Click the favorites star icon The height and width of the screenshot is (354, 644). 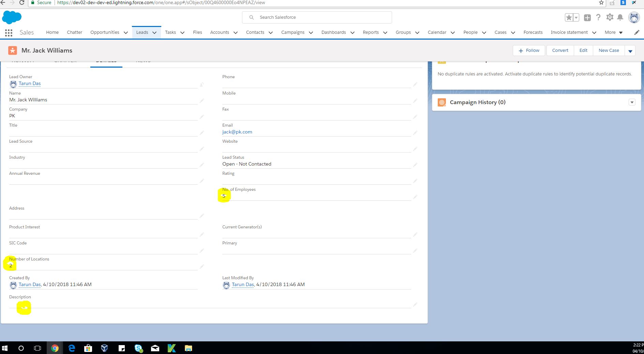coord(569,17)
